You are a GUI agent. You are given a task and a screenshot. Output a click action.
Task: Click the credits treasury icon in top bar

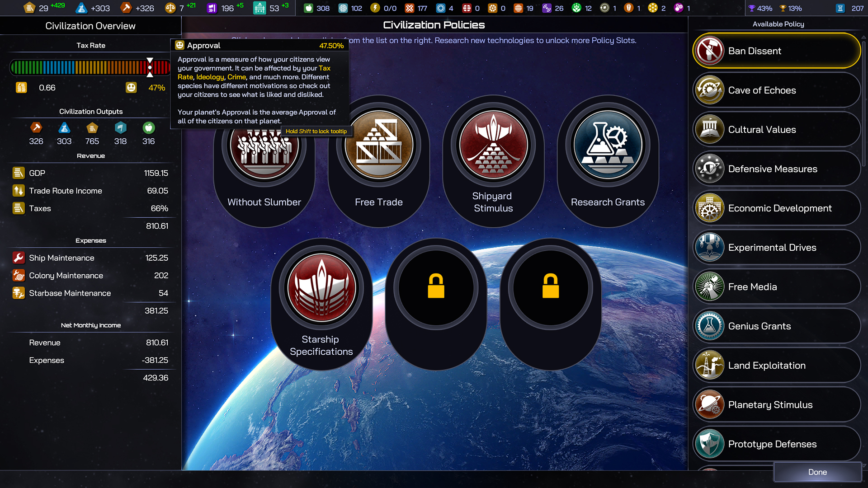[x=29, y=8]
